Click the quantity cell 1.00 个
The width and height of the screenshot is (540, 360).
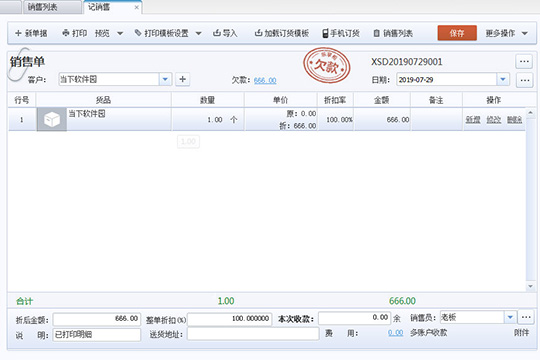(208, 120)
